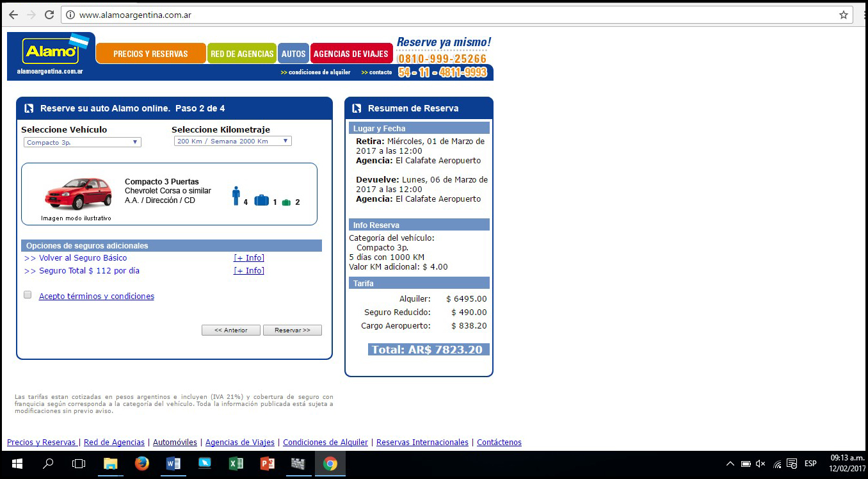Select Seguro Total $ 112 por día

click(89, 271)
